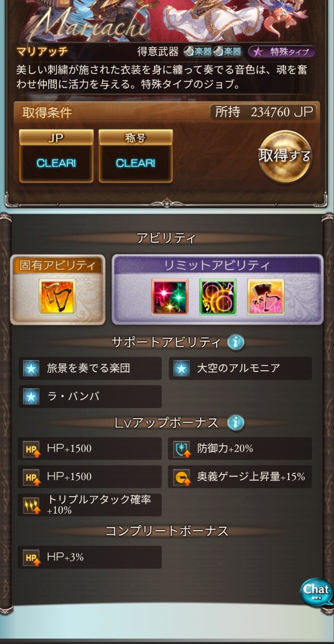The width and height of the screenshot is (334, 644).
Task: Open the サポートアビリティ info icon
Action: point(235,343)
